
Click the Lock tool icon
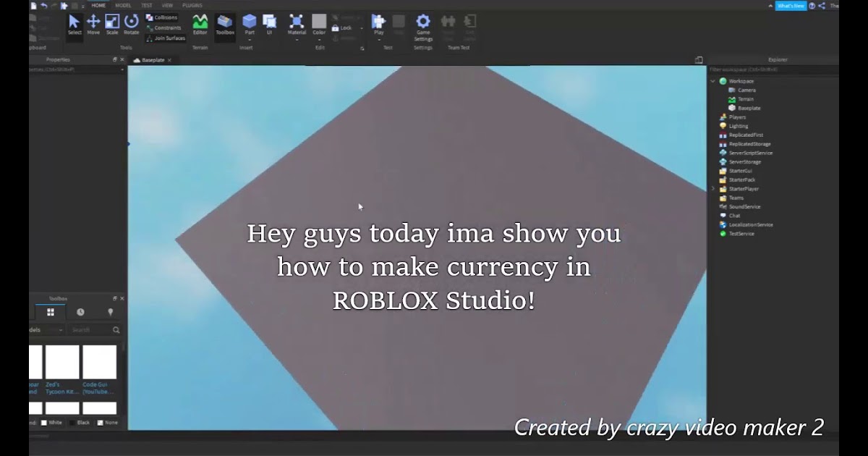point(336,28)
